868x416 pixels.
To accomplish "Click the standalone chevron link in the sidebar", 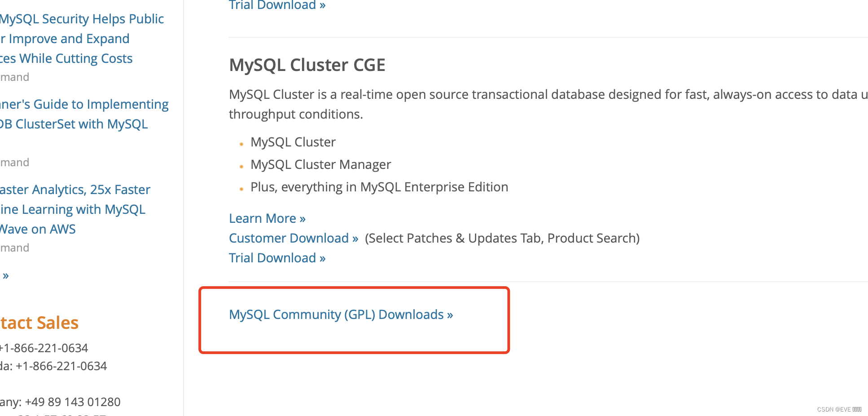I will (x=5, y=275).
